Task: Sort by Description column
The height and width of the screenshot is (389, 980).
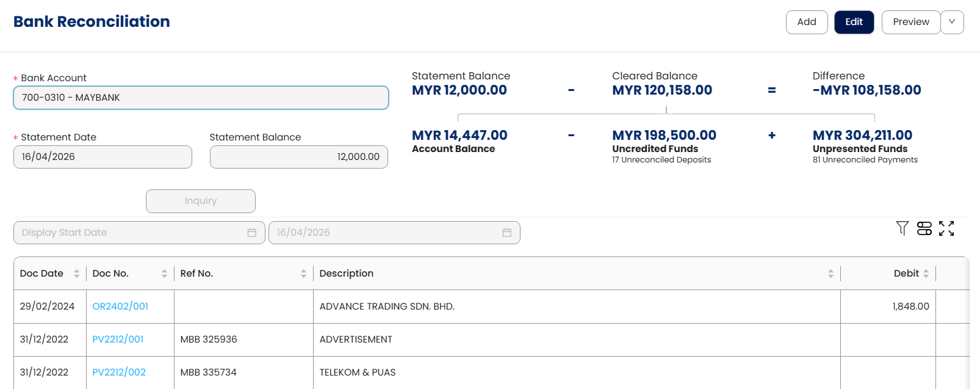Action: point(830,274)
